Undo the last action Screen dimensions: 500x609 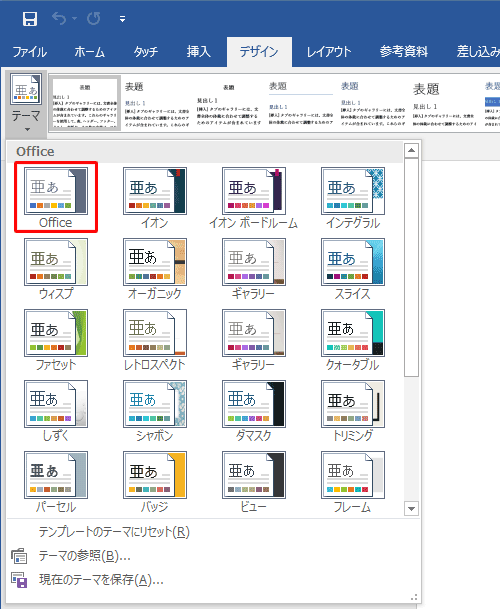tap(59, 18)
